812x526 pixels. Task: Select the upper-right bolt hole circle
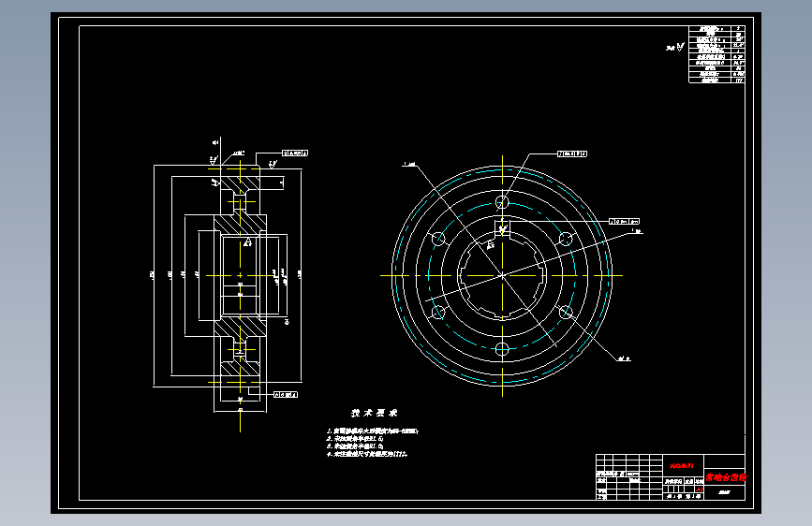click(566, 239)
